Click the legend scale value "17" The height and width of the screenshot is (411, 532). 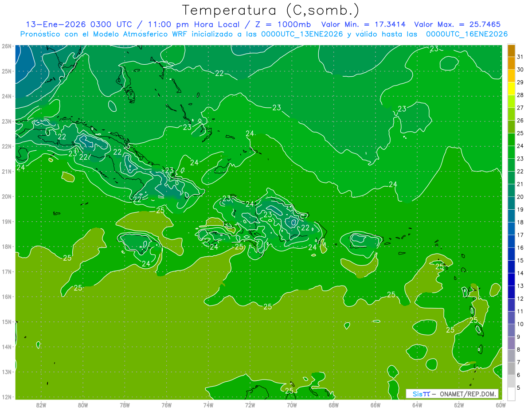click(x=520, y=235)
